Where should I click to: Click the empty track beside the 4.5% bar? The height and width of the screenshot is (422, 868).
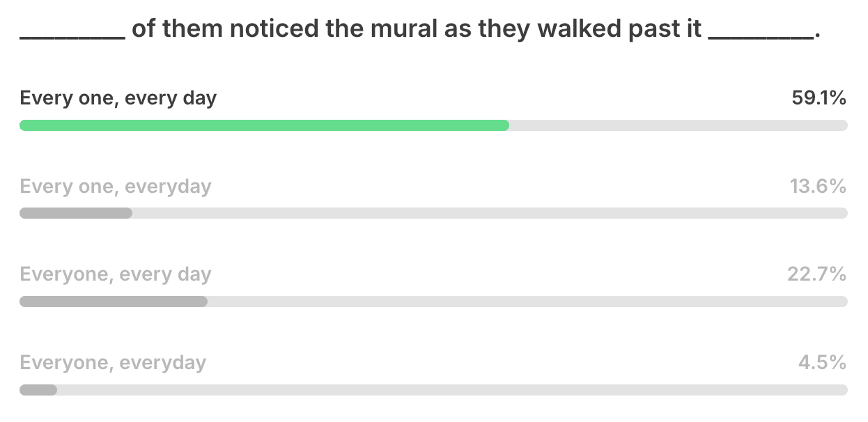[x=452, y=390]
